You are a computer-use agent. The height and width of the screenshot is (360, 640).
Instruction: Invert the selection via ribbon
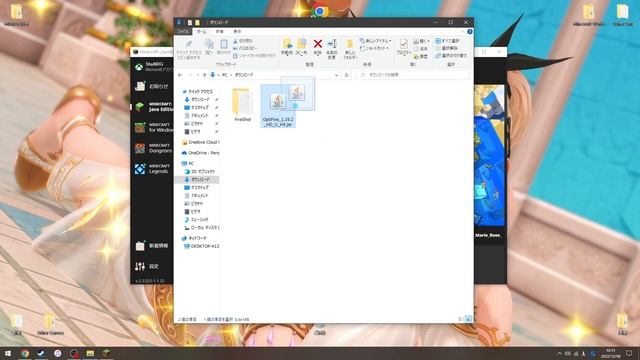pos(451,56)
